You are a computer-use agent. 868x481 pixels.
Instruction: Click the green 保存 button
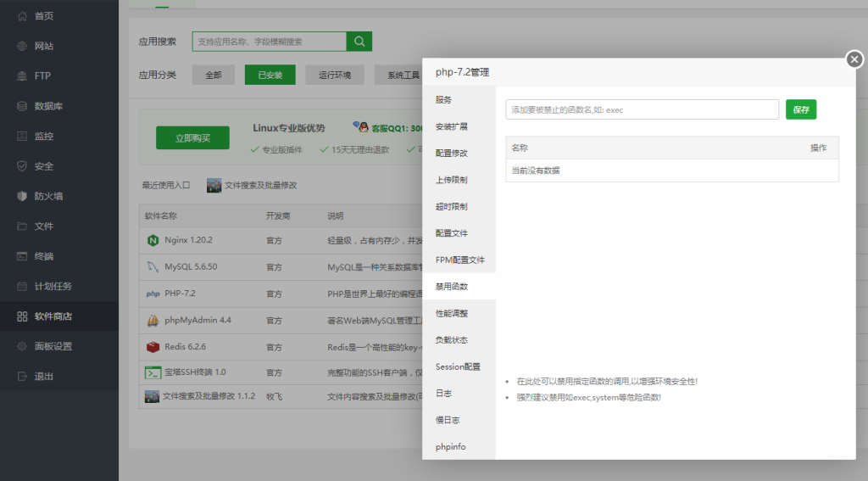[x=801, y=109]
